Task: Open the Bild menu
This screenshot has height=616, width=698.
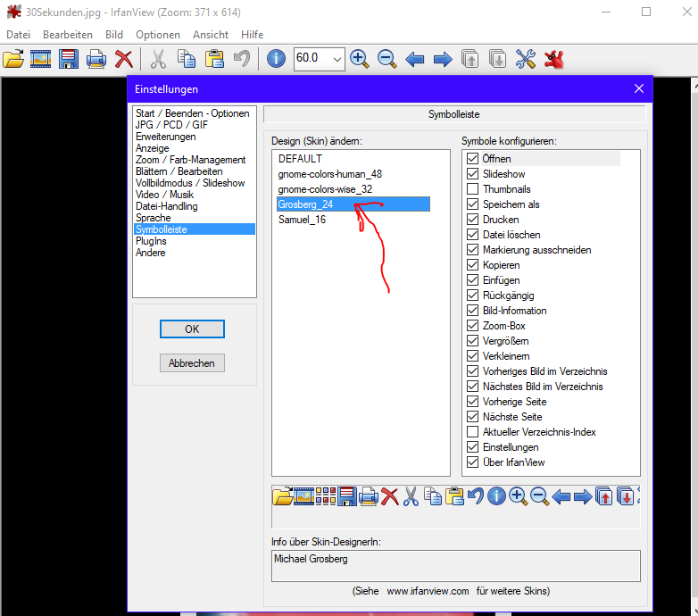Action: pos(114,35)
